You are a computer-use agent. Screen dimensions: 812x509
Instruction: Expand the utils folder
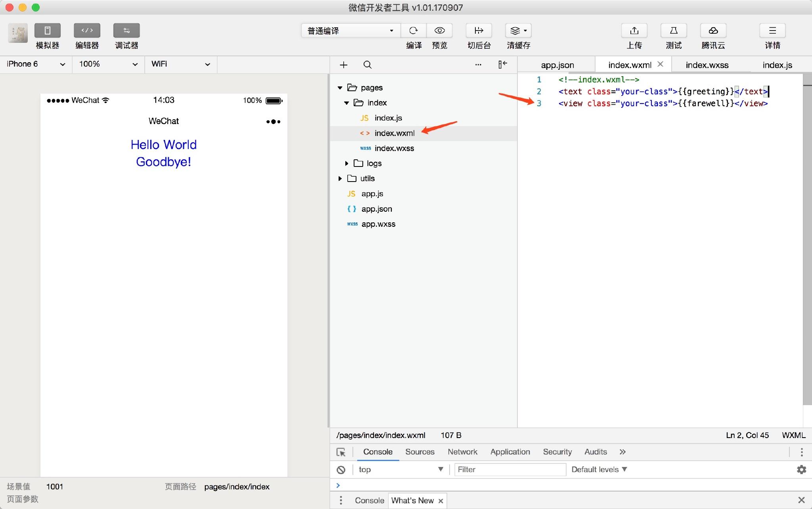coord(340,178)
